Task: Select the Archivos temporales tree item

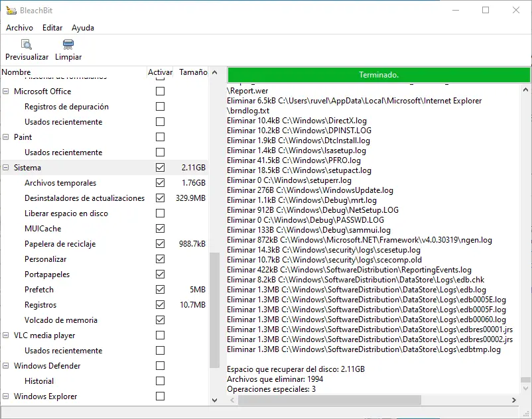Action: point(60,183)
